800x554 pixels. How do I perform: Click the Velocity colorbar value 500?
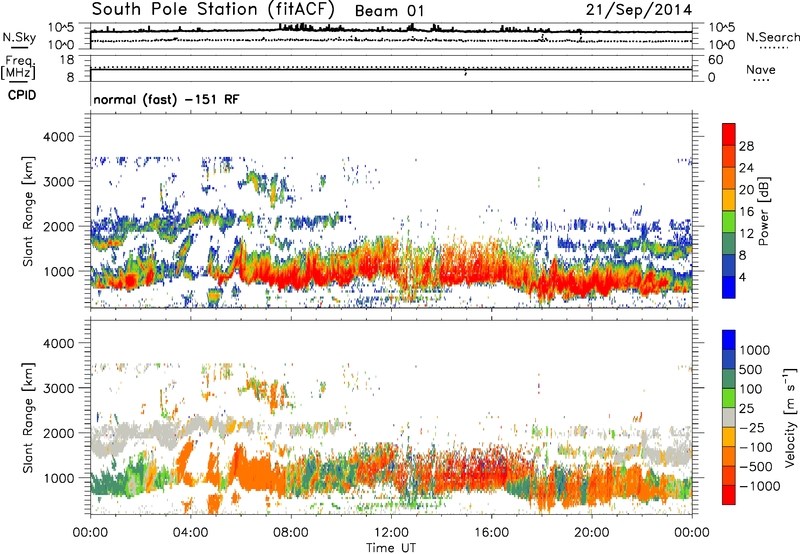point(751,370)
